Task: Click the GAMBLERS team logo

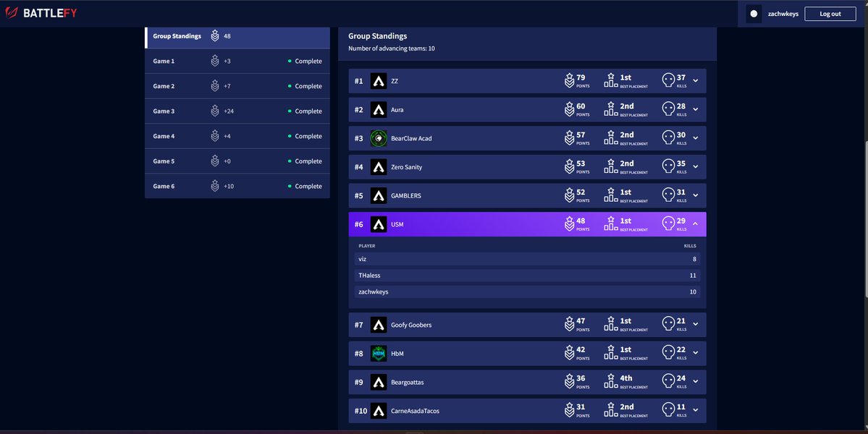Action: coord(379,196)
